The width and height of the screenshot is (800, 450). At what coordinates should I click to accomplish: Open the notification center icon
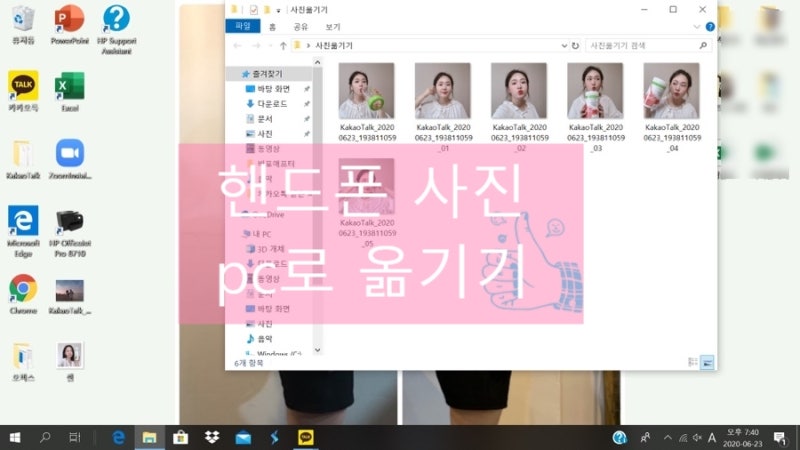779,437
